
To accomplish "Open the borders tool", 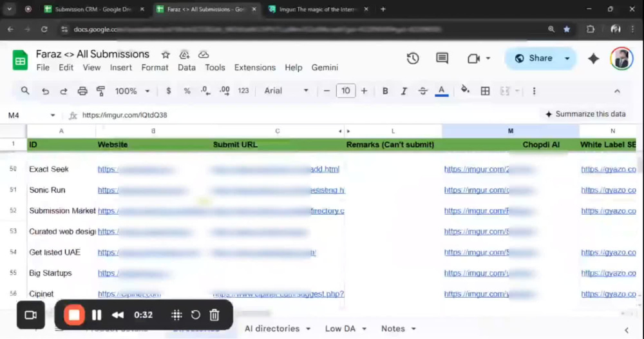I will [485, 92].
